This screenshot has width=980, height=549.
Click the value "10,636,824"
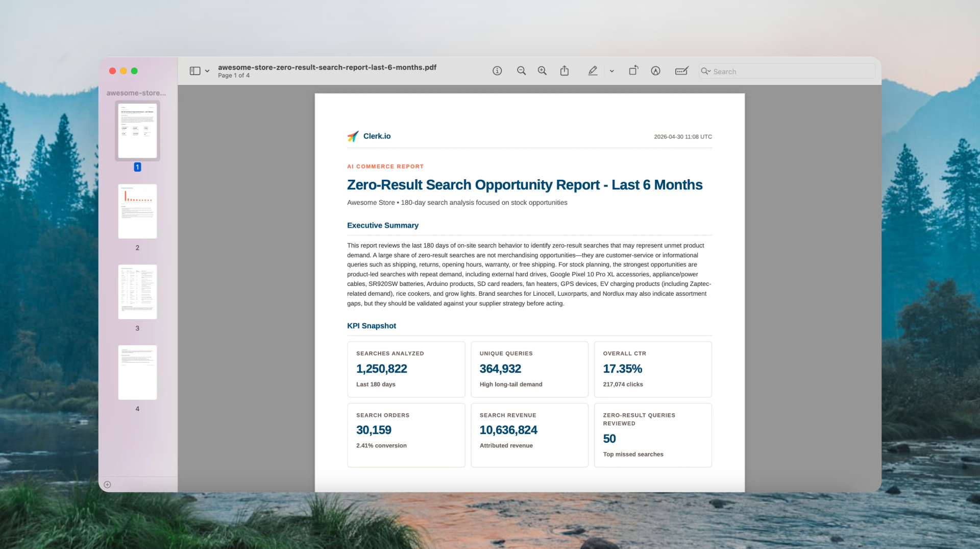508,430
